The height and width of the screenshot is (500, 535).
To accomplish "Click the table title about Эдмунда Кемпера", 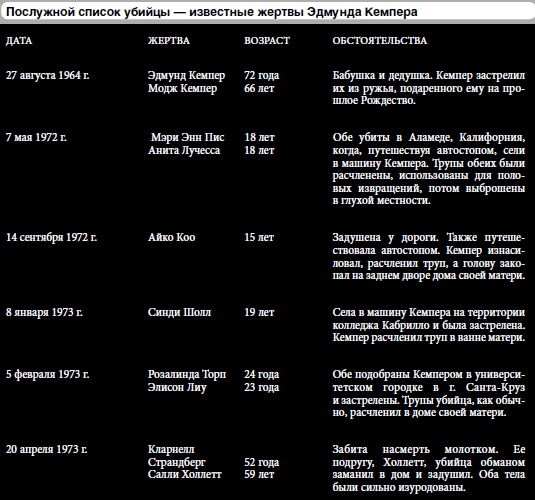I will point(212,12).
